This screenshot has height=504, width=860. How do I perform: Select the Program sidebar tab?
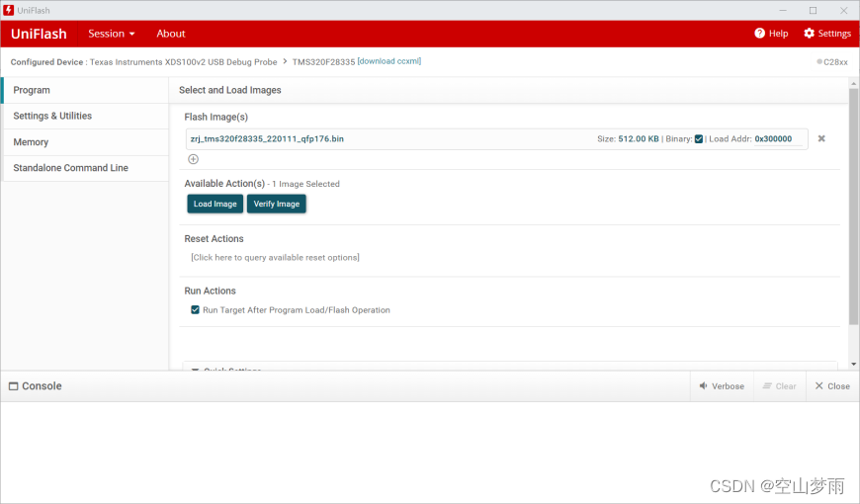coord(85,90)
